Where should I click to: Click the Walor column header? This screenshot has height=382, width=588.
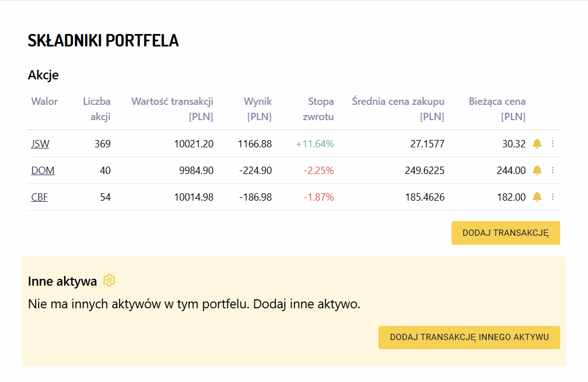coord(45,101)
